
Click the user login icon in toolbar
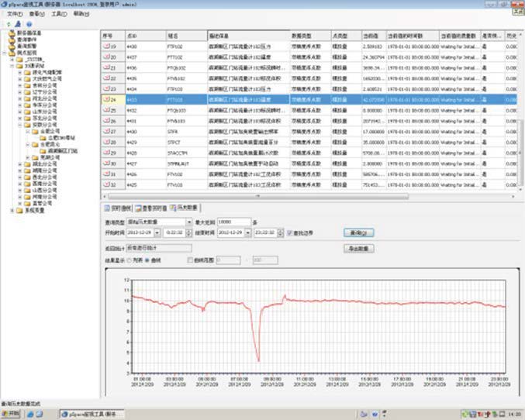(x=18, y=24)
